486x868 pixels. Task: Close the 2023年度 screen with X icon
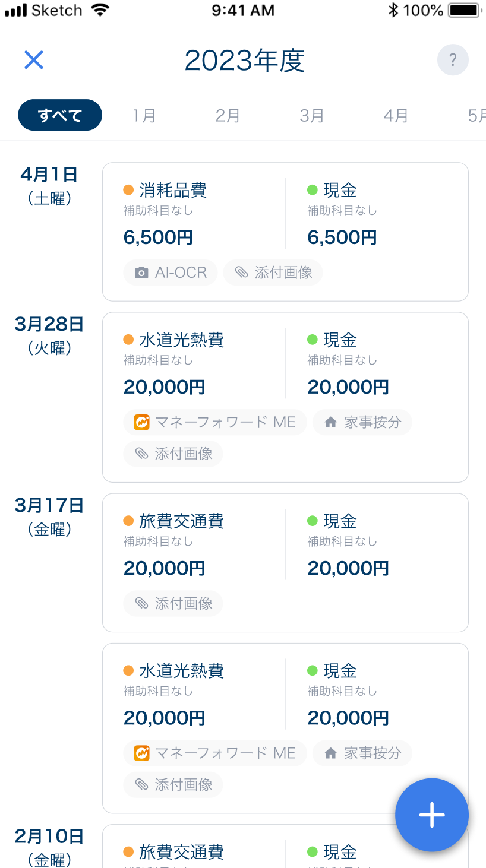point(34,60)
